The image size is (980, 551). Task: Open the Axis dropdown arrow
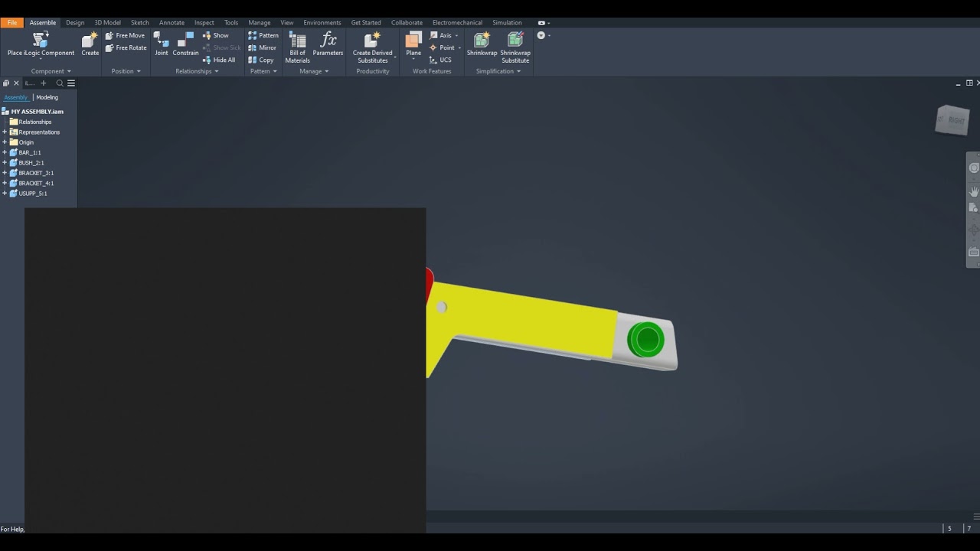[x=457, y=35]
